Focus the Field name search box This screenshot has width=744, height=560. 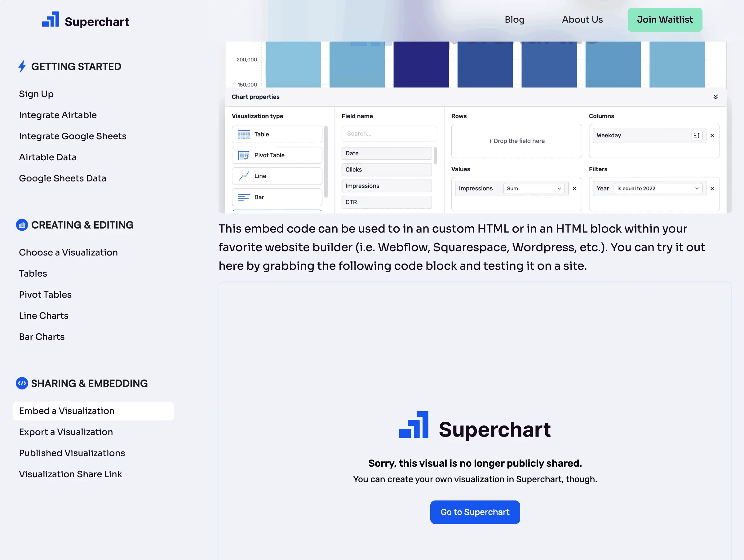point(389,134)
